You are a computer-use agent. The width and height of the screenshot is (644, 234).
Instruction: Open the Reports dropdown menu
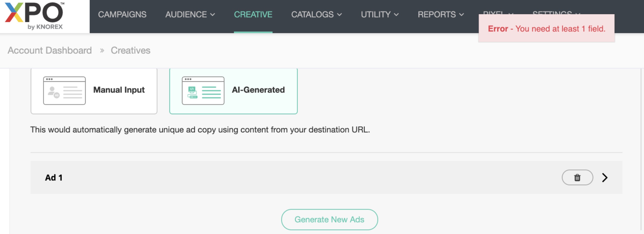point(440,15)
